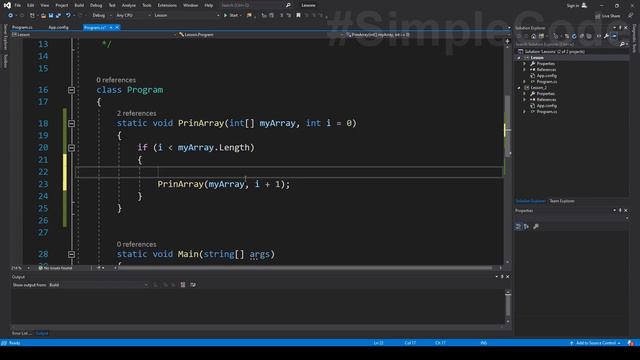Pin the active Program.cs tab
Image resolution: width=640 pixels, height=360 pixels.
coord(111,27)
